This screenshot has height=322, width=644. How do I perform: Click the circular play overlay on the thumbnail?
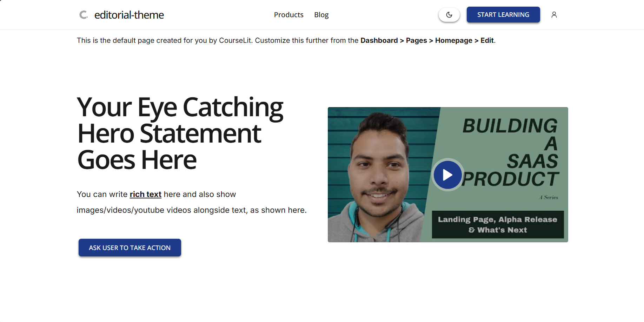pyautogui.click(x=447, y=175)
